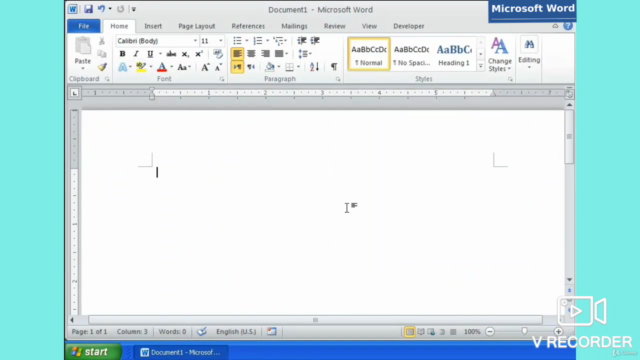Open the Line Spacing dropdown

pos(304,53)
